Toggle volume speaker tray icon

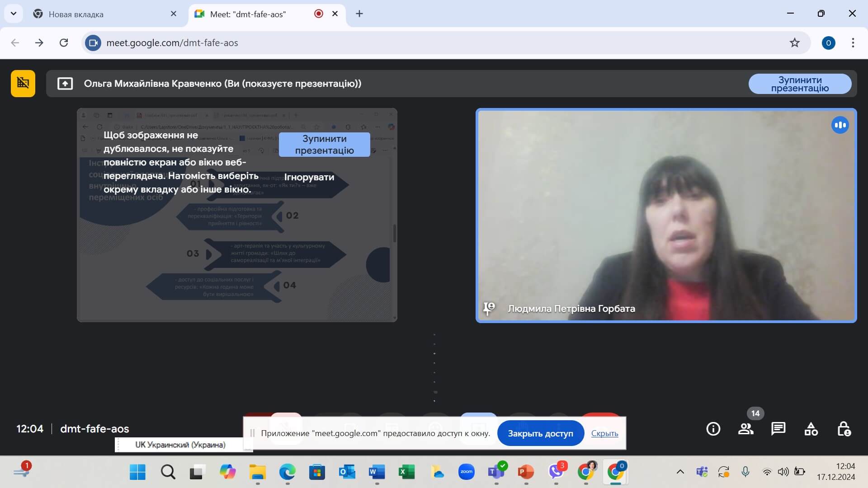[783, 472]
